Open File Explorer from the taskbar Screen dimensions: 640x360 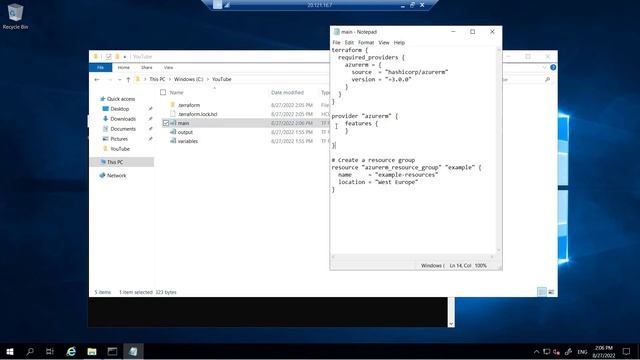pos(92,351)
